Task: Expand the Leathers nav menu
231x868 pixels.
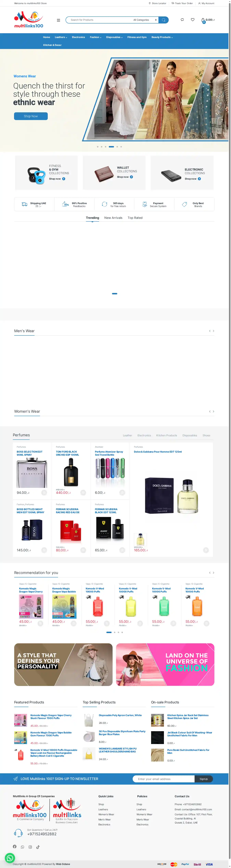Action: [61, 37]
